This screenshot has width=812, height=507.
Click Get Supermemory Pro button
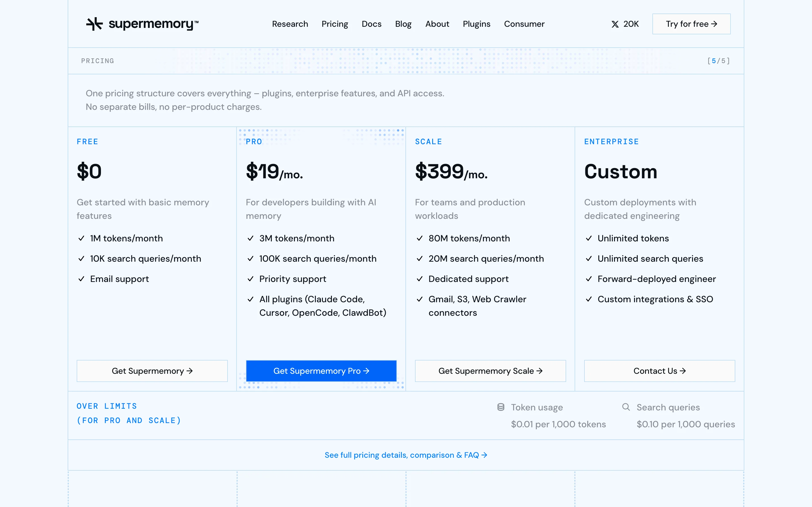321,371
